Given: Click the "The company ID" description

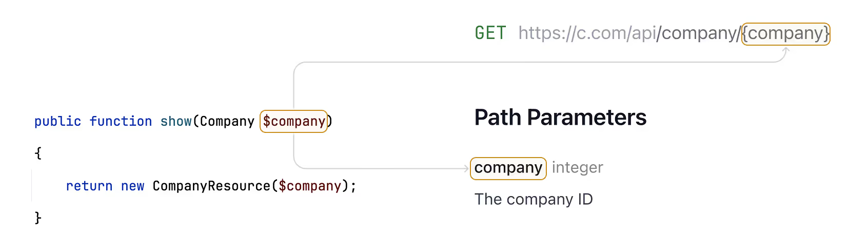Looking at the screenshot, I should point(534,199).
